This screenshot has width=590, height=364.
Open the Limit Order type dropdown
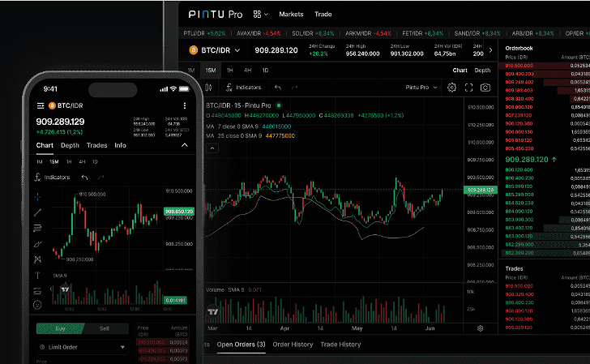[83, 347]
